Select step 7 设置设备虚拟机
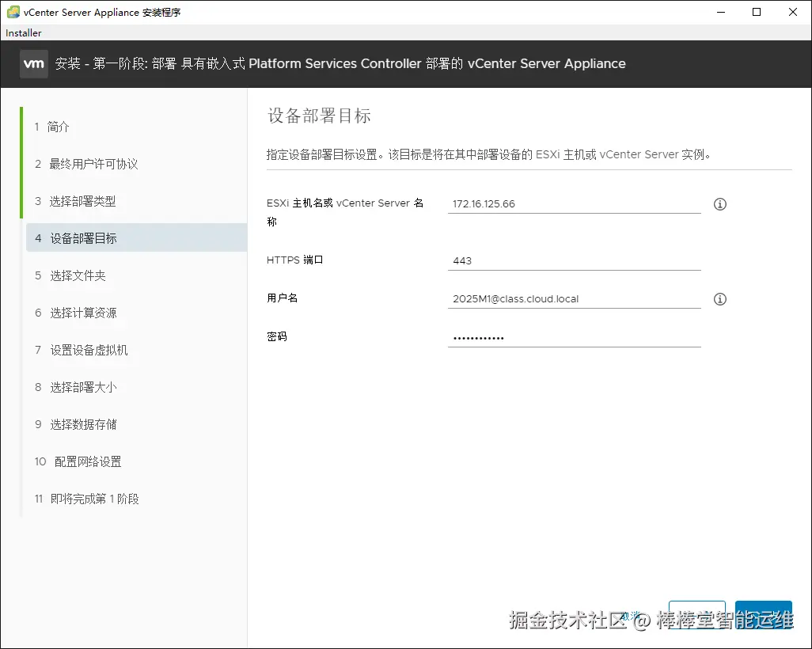Viewport: 812px width, 649px height. coord(81,350)
